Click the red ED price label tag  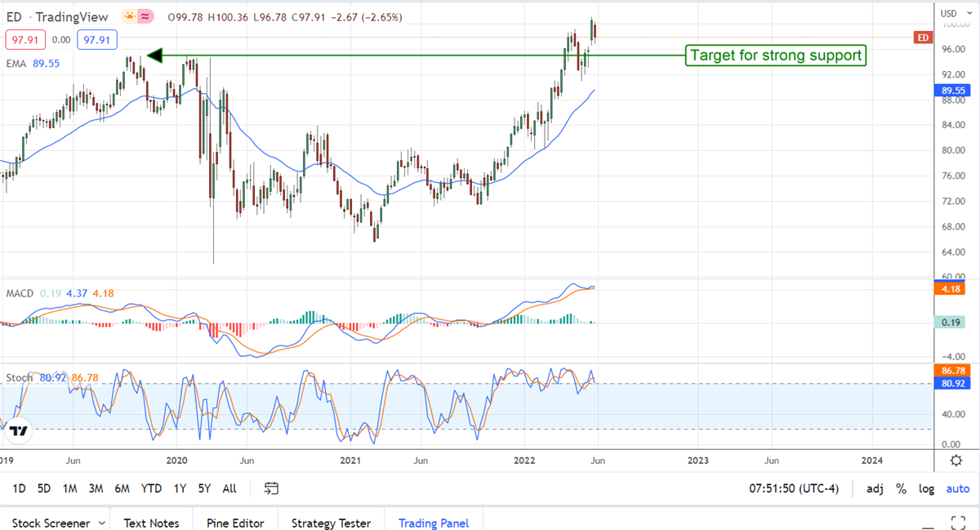(923, 38)
